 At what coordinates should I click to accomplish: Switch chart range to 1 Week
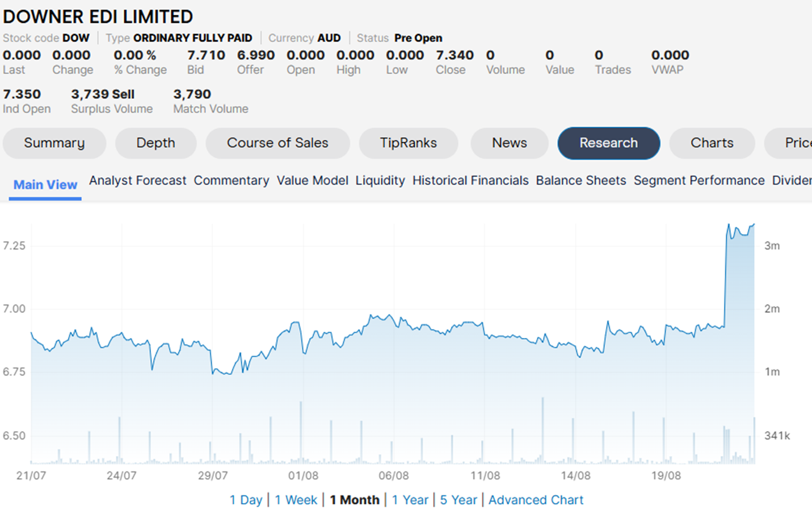[x=296, y=500]
